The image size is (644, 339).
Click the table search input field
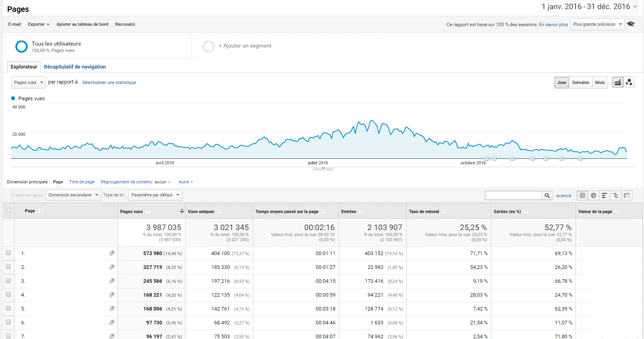pyautogui.click(x=513, y=195)
